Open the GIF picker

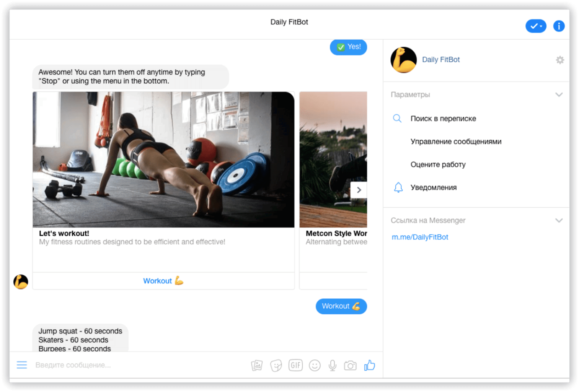[x=295, y=365]
